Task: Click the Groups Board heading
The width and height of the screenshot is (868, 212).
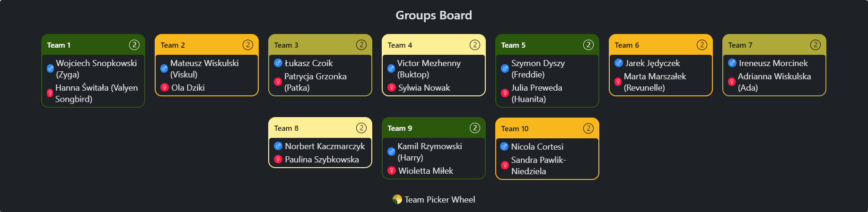Action: (x=434, y=15)
